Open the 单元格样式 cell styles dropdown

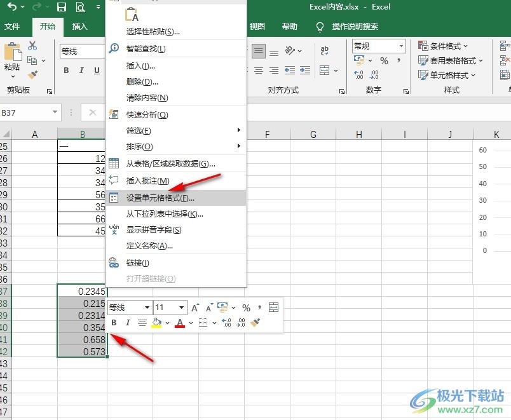point(447,75)
